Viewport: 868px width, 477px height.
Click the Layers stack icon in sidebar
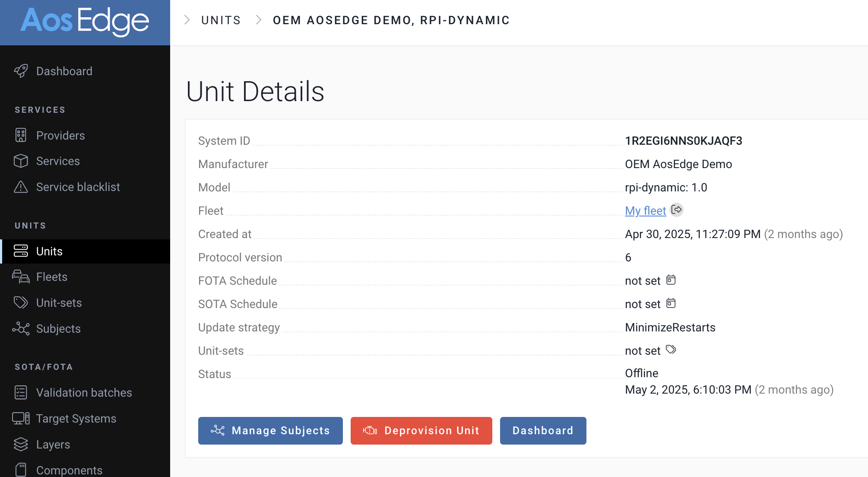coord(21,444)
